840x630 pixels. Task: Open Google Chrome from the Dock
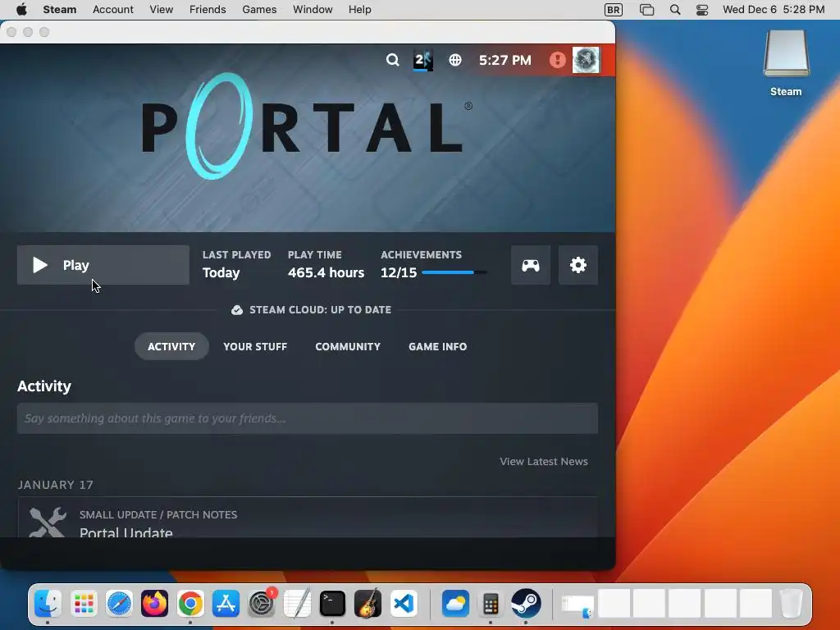pyautogui.click(x=190, y=604)
